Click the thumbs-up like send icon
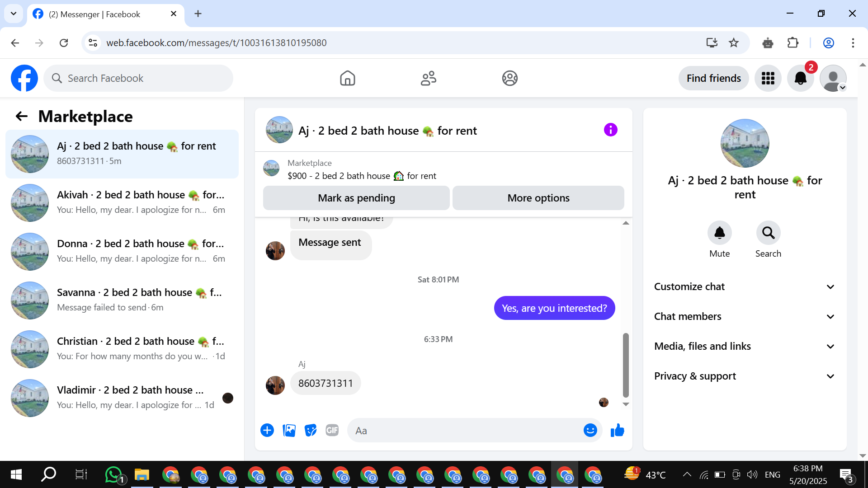Image resolution: width=868 pixels, height=488 pixels. pos(617,431)
